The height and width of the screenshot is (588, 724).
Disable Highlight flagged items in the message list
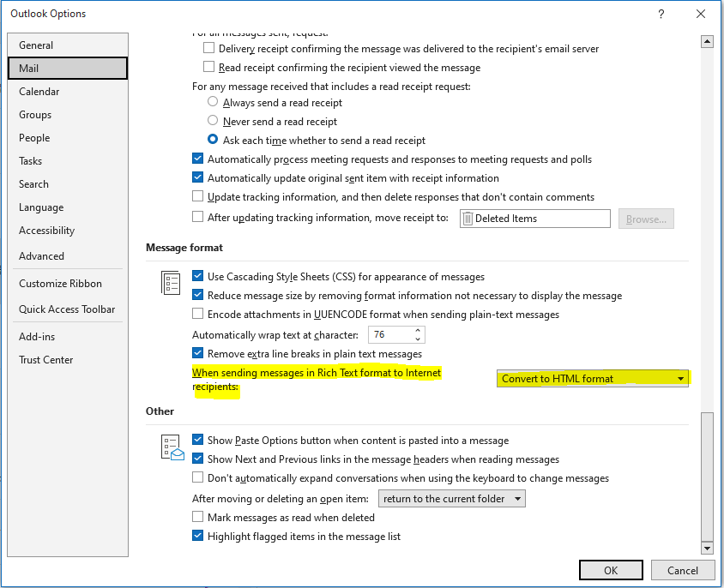197,535
